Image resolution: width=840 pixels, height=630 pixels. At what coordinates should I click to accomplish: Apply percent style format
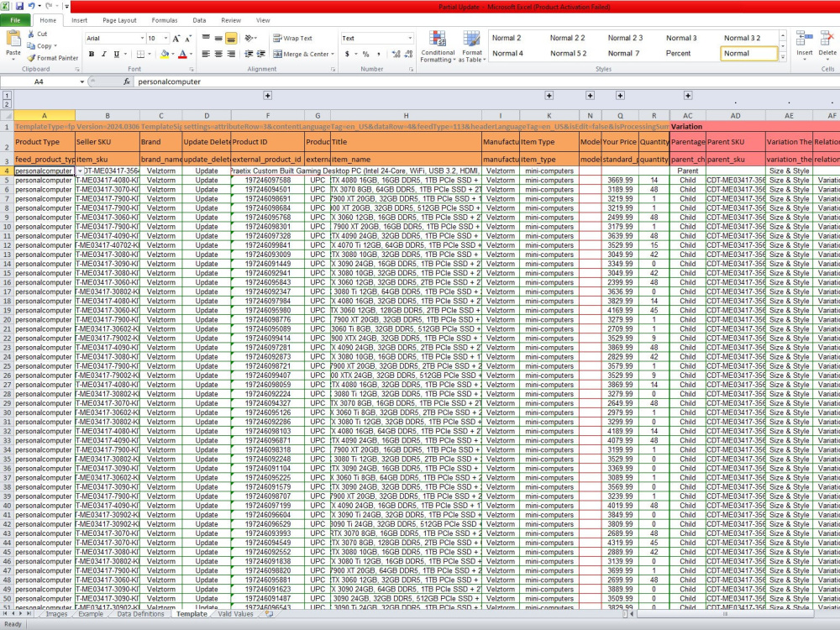(x=366, y=54)
